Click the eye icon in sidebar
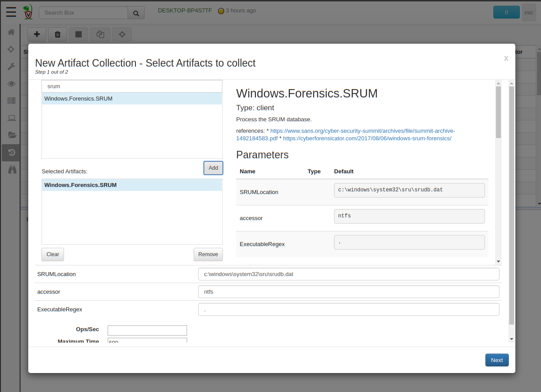541x392 pixels. point(11,84)
